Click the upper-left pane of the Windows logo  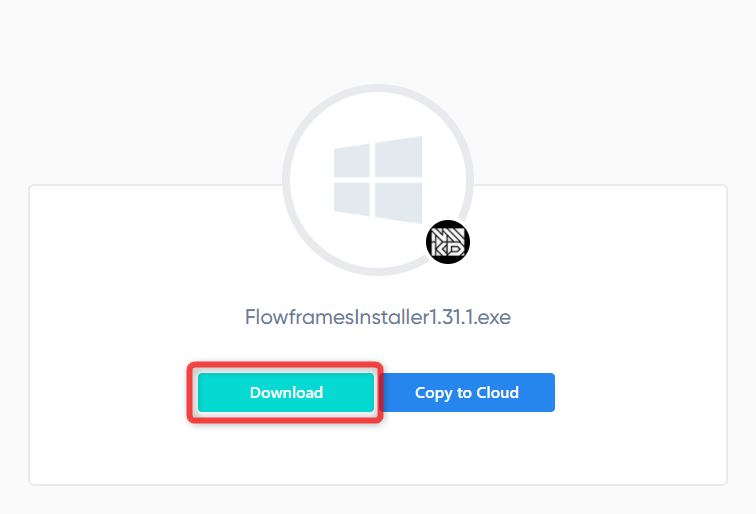click(352, 161)
